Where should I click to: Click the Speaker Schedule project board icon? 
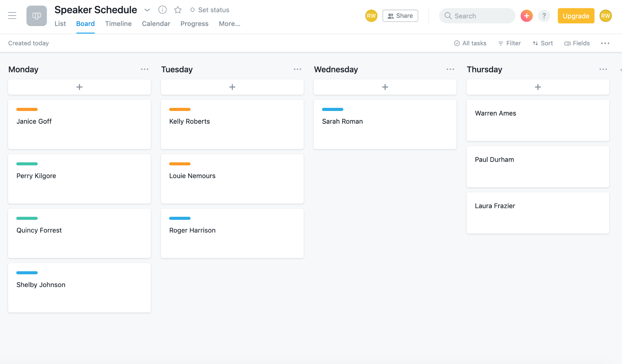tap(36, 16)
